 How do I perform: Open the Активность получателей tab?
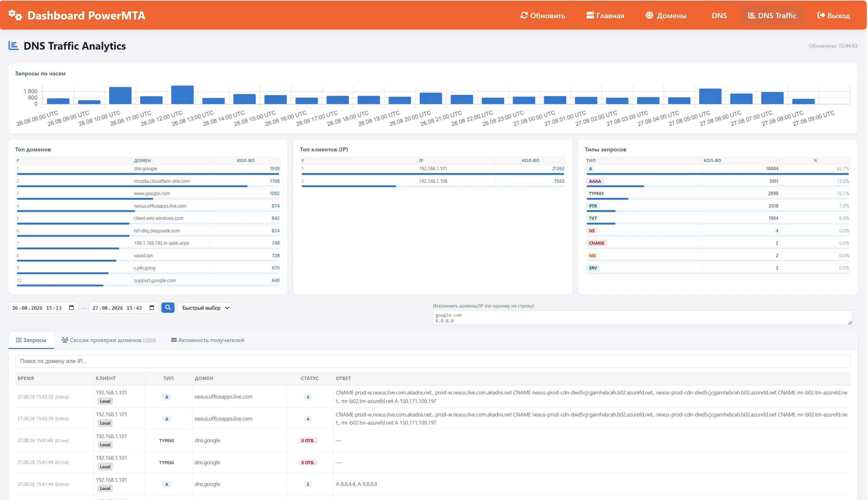(x=208, y=340)
